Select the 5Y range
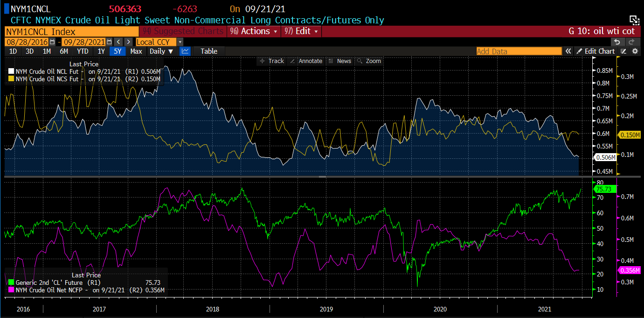Screen dimensions: 644x318 [x=118, y=51]
